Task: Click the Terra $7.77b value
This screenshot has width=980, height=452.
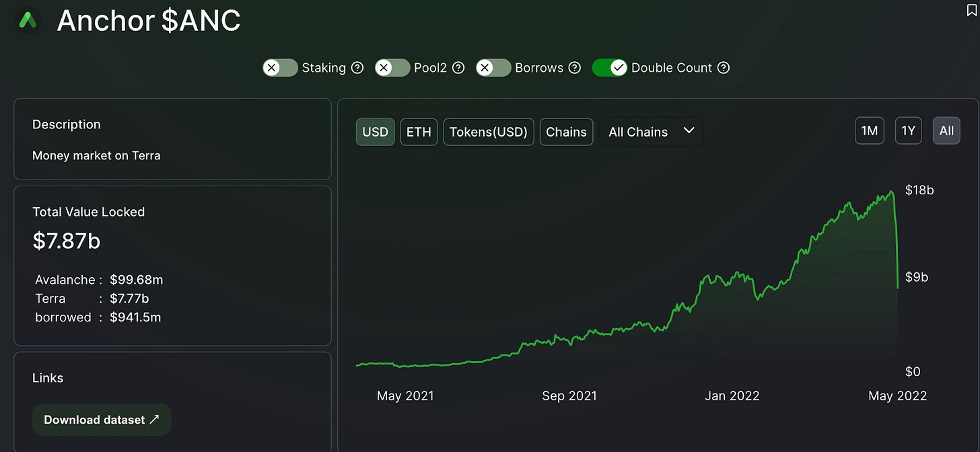Action: pos(129,299)
